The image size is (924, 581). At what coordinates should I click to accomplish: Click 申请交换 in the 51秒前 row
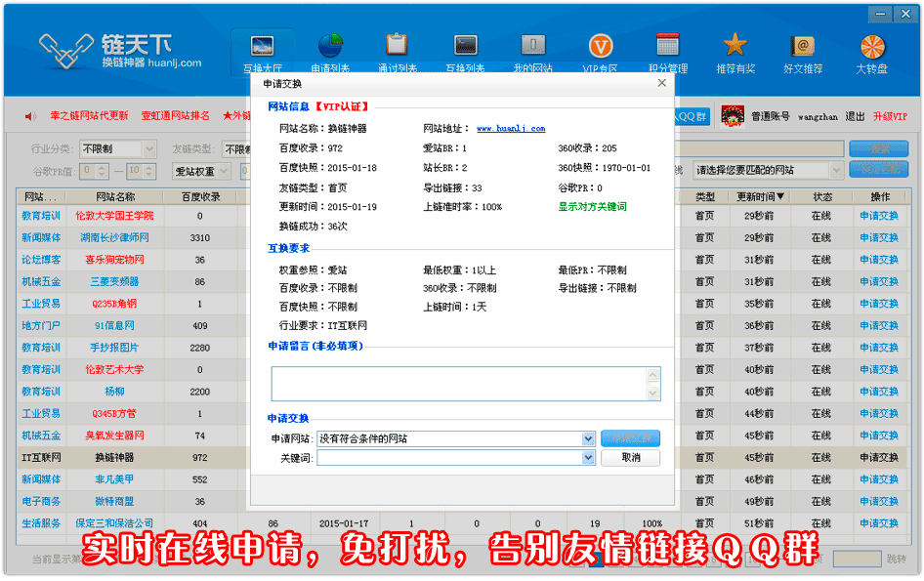879,523
